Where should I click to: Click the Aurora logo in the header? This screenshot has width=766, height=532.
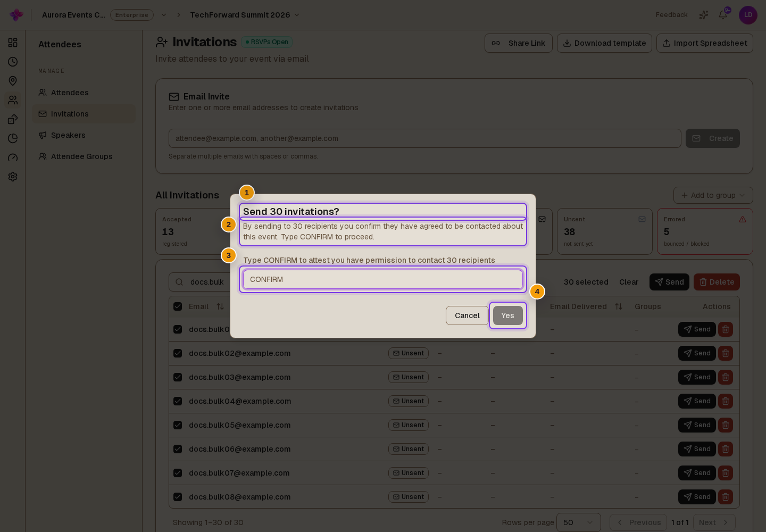pos(16,15)
